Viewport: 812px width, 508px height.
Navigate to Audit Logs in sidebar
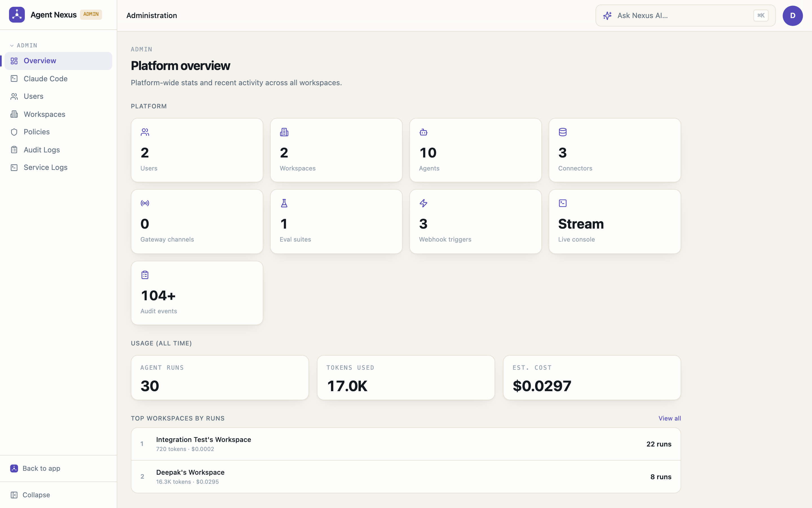coord(58,150)
